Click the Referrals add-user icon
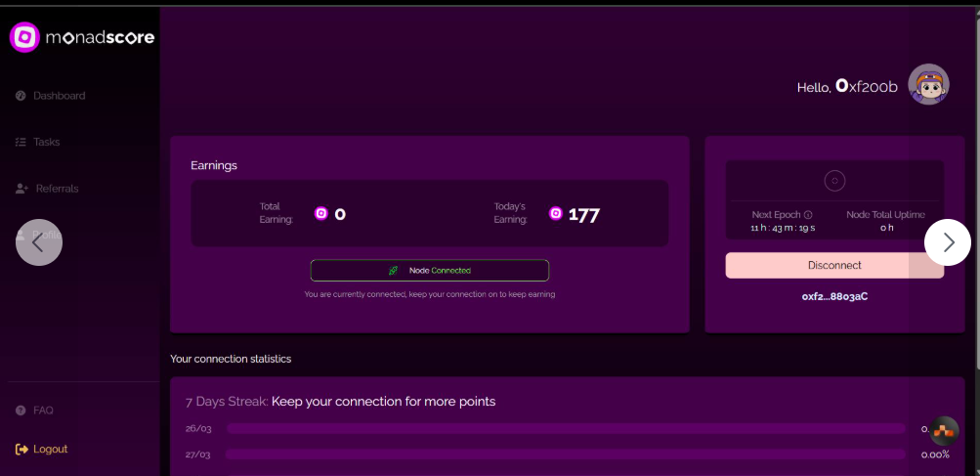 [21, 189]
